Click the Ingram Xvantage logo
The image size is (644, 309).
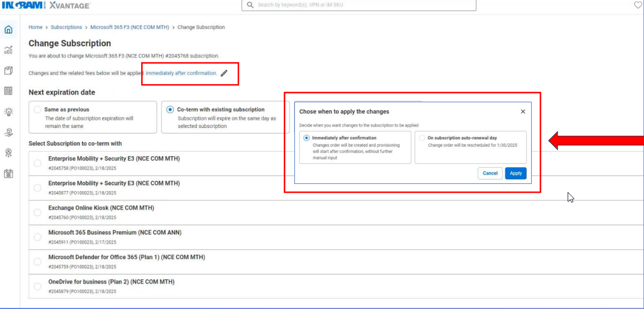46,5
